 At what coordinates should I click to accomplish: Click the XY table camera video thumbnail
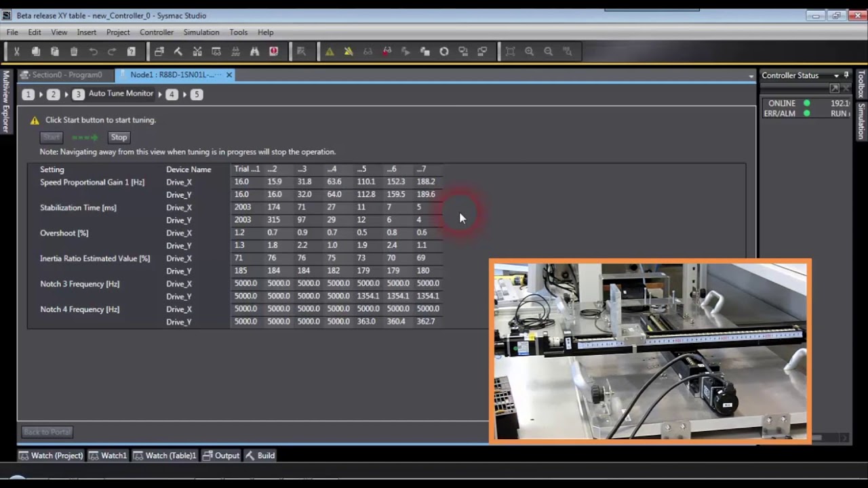point(650,351)
